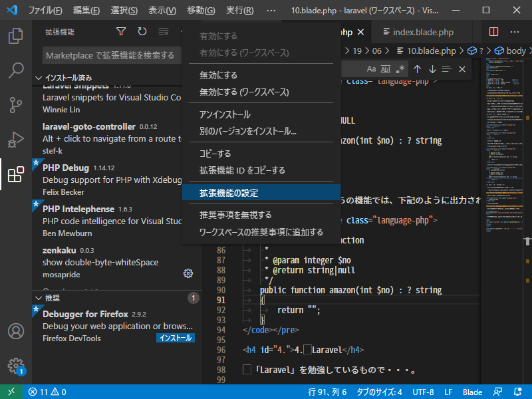The height and width of the screenshot is (399, 532).
Task: Open the Accounts icon in activity bar
Action: pos(15,331)
